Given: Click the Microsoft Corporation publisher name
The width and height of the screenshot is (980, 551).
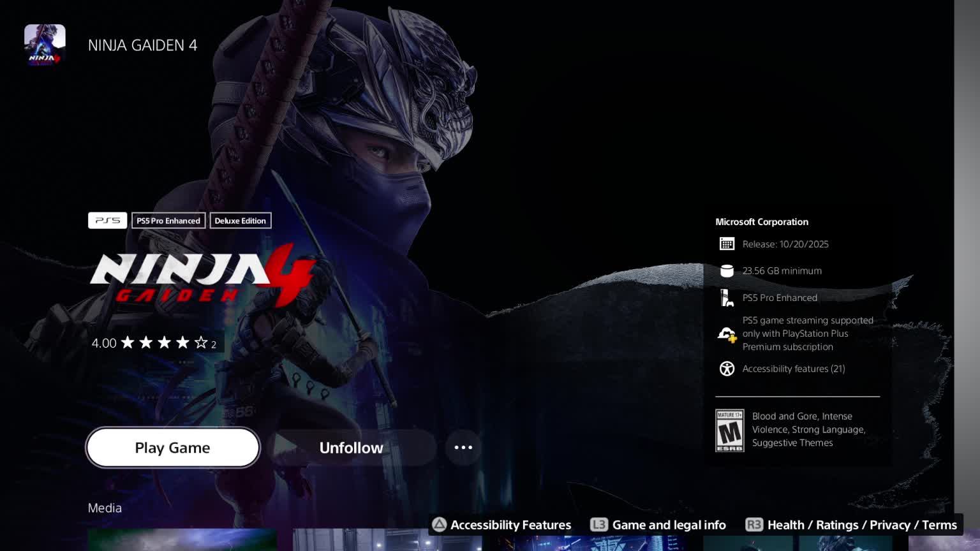Looking at the screenshot, I should (762, 222).
